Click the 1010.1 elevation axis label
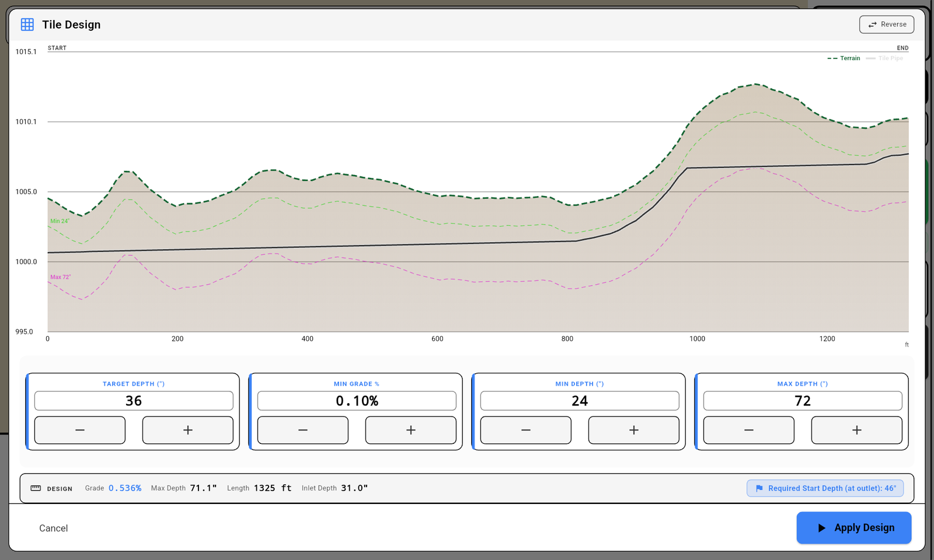 click(26, 122)
